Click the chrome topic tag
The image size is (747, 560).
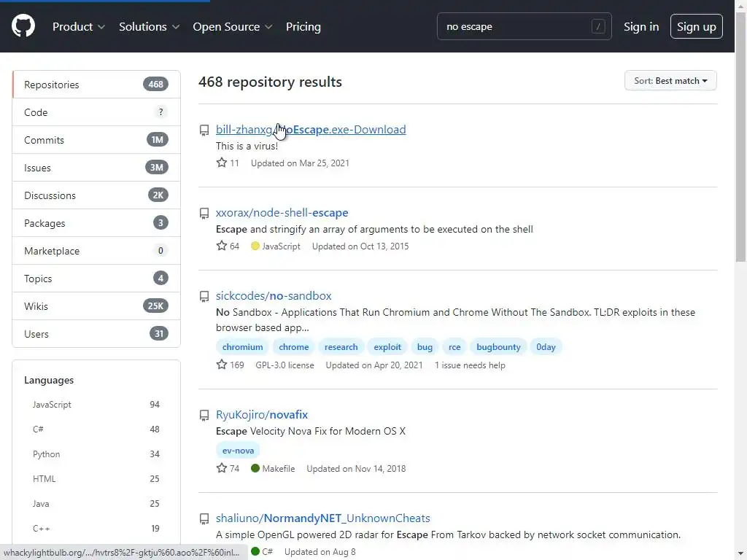(293, 346)
